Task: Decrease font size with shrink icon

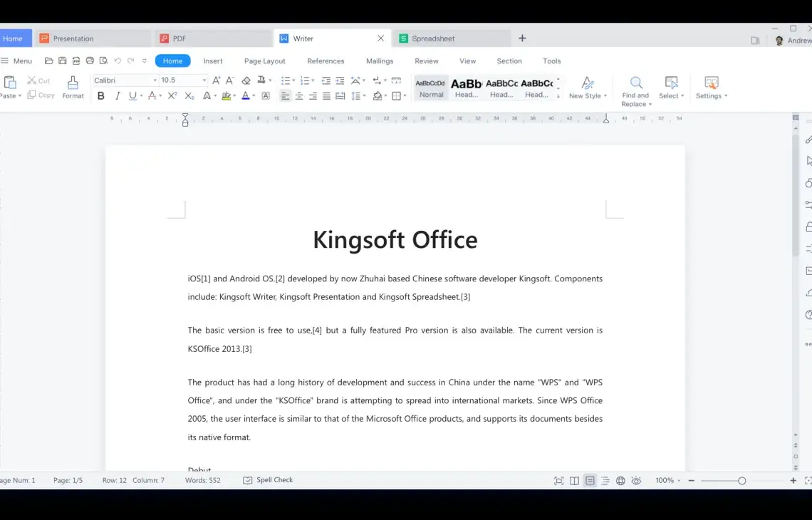Action: [x=230, y=80]
